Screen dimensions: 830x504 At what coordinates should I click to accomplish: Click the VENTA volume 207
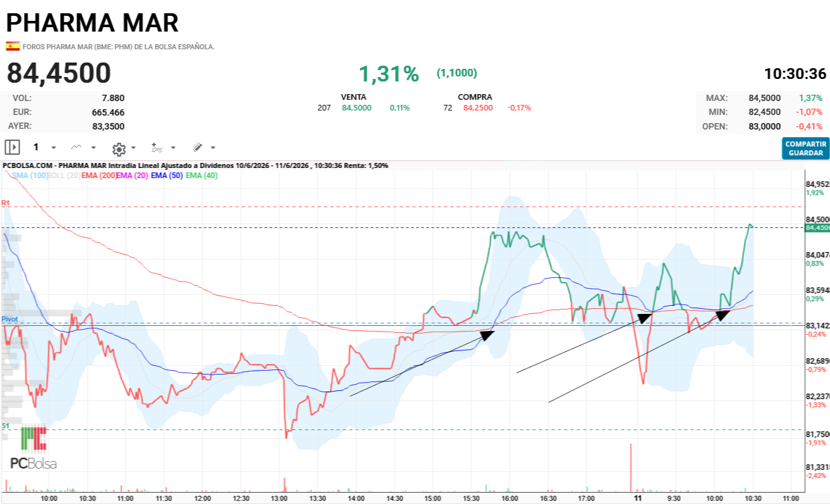(x=324, y=108)
